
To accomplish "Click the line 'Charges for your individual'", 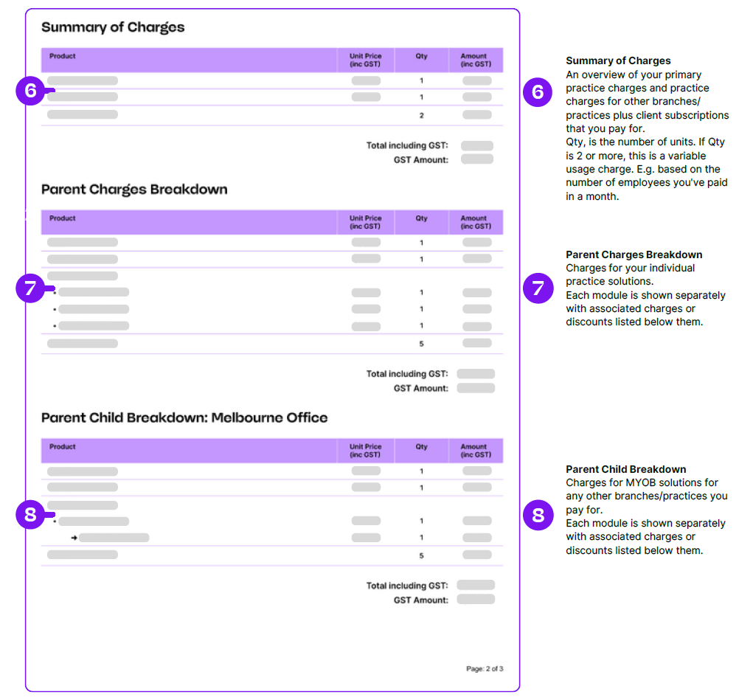I will click(630, 268).
